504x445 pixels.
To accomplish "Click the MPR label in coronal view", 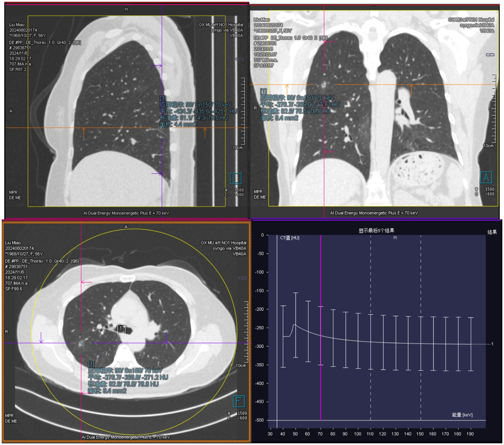I will [258, 192].
